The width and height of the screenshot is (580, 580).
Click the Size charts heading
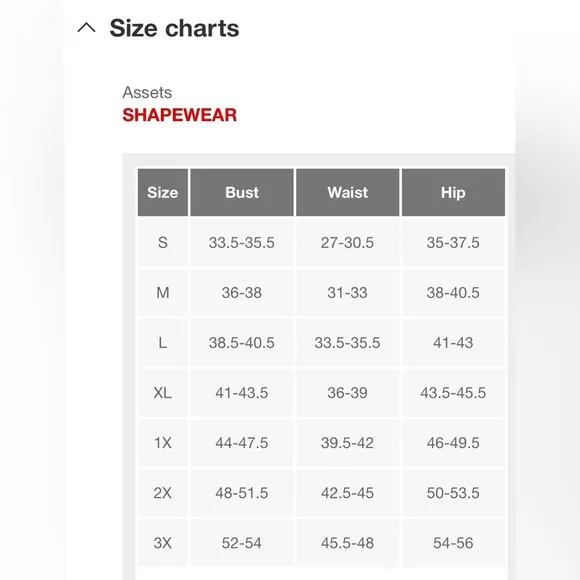click(174, 28)
